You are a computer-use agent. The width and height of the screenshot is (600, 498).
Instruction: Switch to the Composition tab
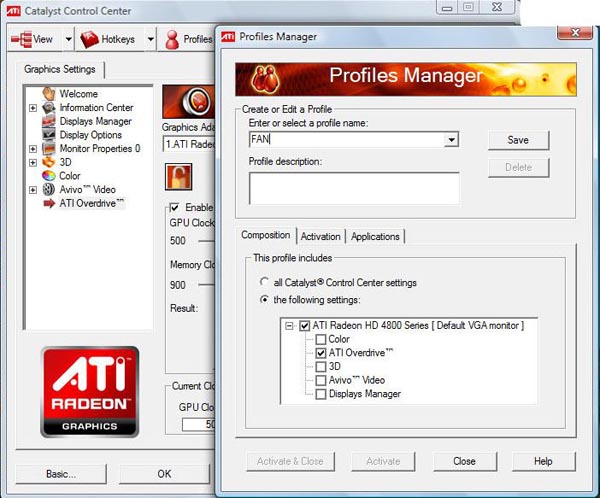click(266, 235)
